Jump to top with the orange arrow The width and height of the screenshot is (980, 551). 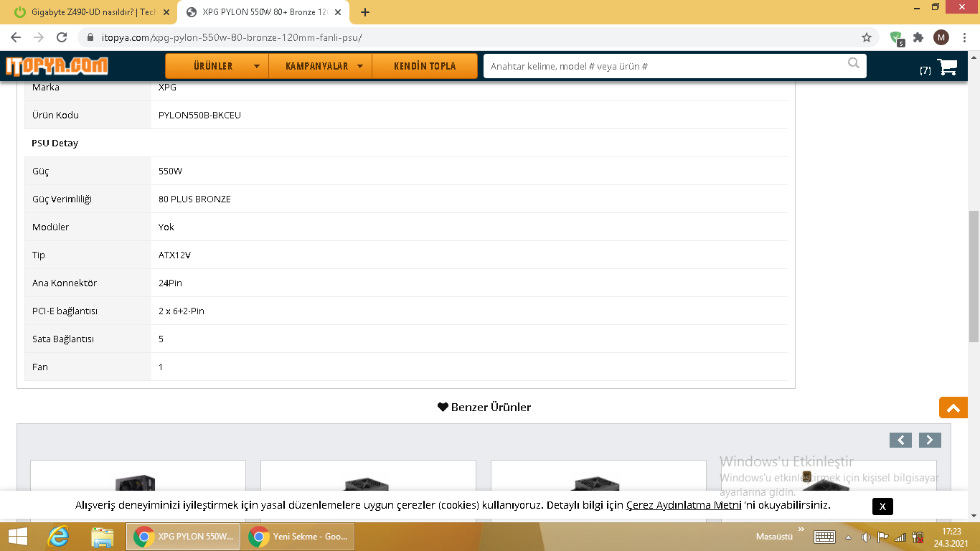pyautogui.click(x=953, y=408)
